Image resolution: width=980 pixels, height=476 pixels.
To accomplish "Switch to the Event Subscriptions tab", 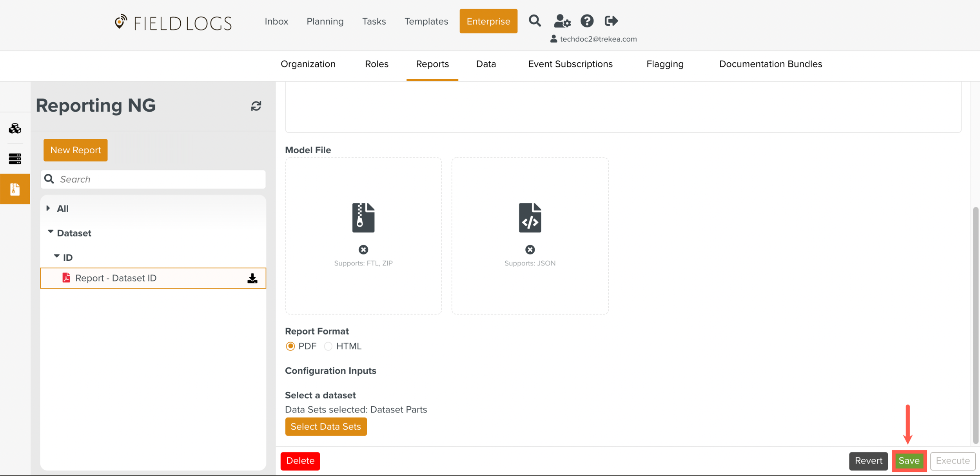I will click(570, 64).
